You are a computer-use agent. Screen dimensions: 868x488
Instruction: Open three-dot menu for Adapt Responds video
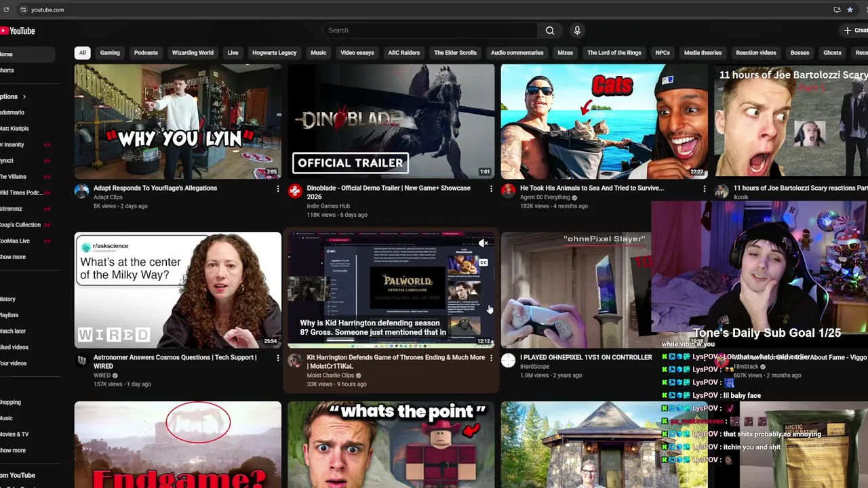[x=277, y=188]
